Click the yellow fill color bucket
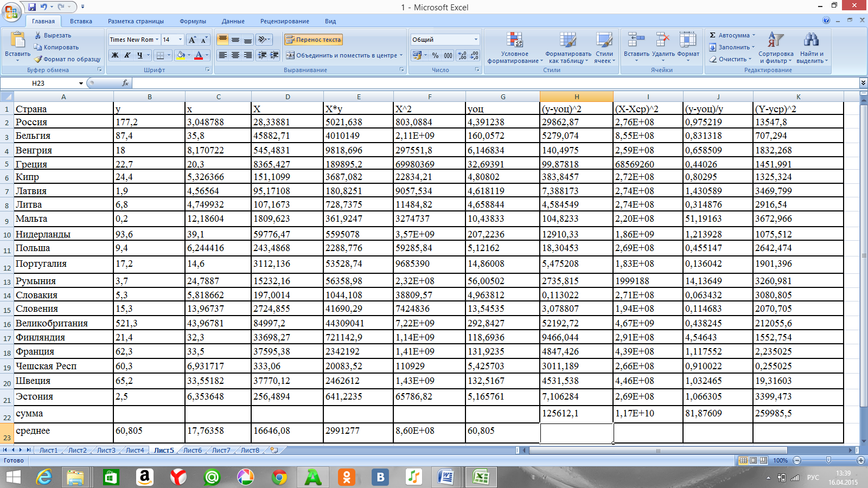The image size is (868, 488). click(x=181, y=55)
